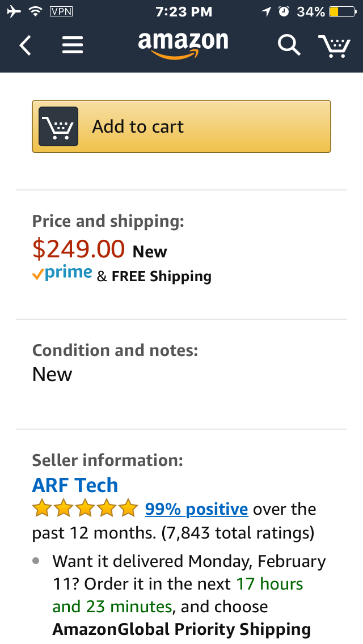Tap the $249.00 price

point(78,249)
